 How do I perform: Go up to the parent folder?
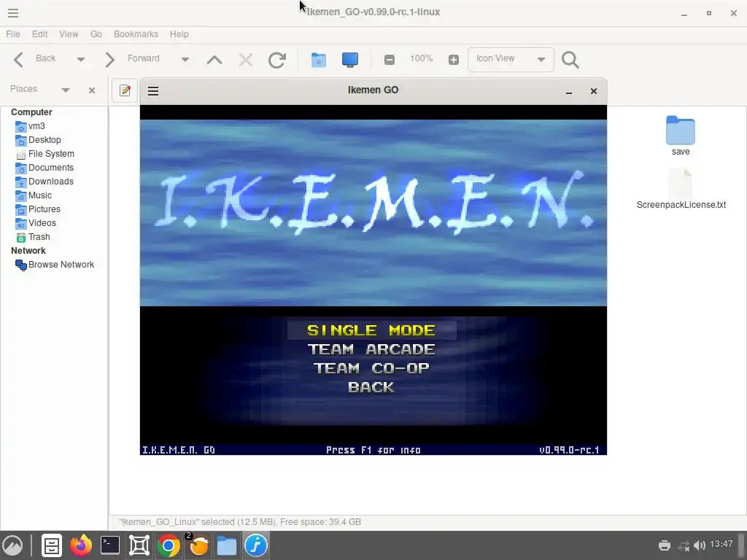214,60
